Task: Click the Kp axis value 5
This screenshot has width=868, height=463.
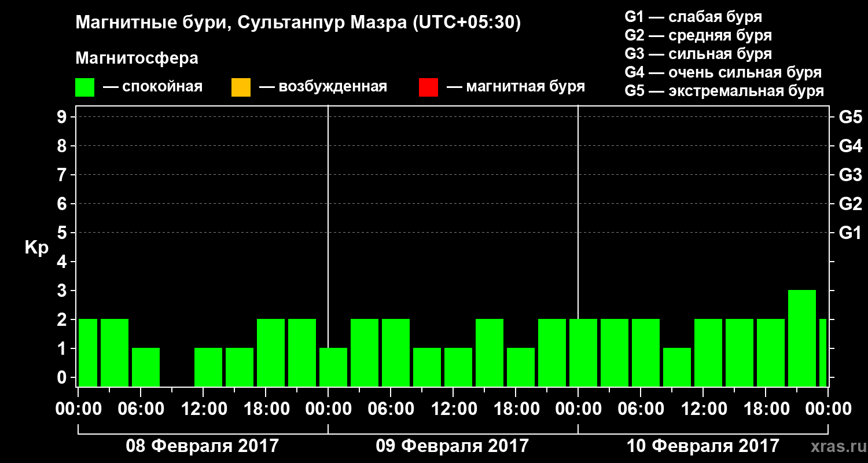Action: point(63,233)
